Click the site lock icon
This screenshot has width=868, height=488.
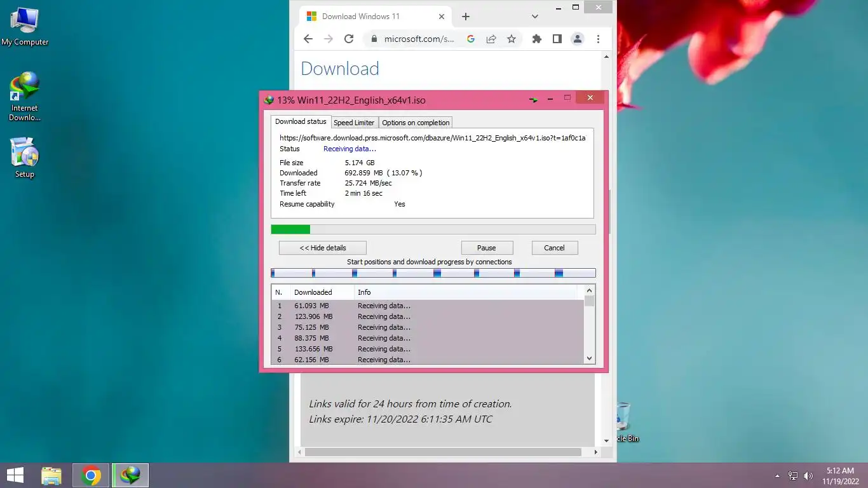click(374, 39)
